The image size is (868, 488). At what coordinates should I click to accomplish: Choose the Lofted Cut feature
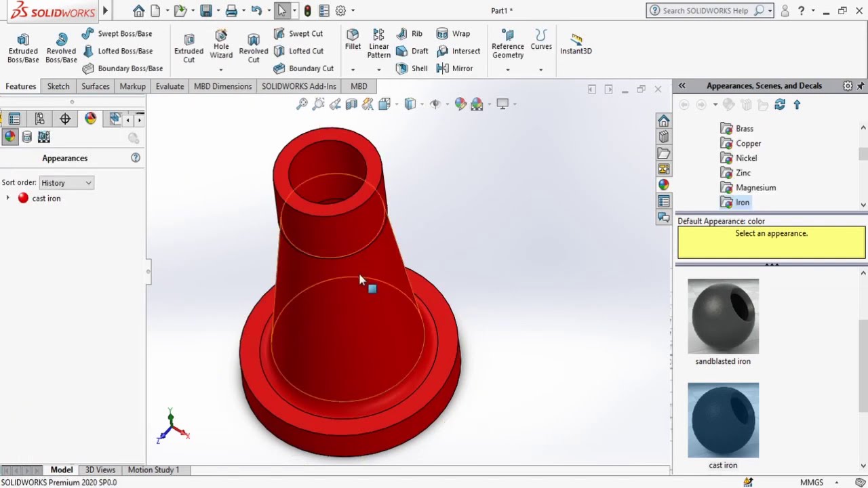pyautogui.click(x=298, y=51)
